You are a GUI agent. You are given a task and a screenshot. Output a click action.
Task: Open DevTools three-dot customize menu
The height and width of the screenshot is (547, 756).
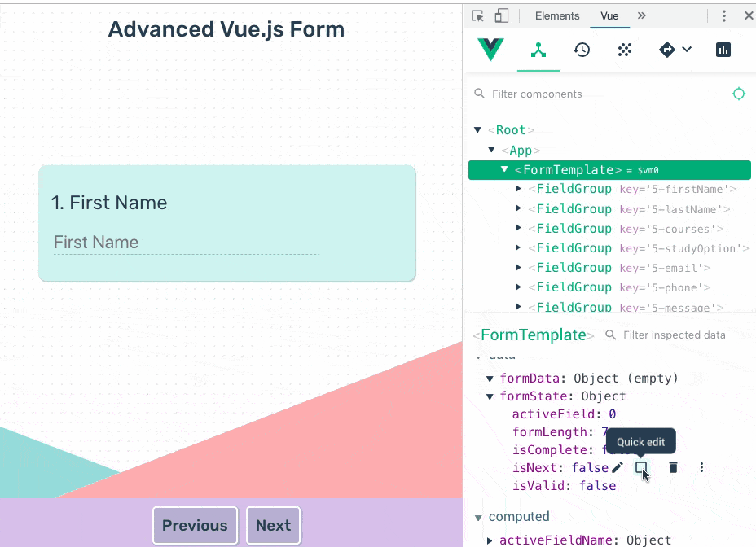pyautogui.click(x=723, y=16)
